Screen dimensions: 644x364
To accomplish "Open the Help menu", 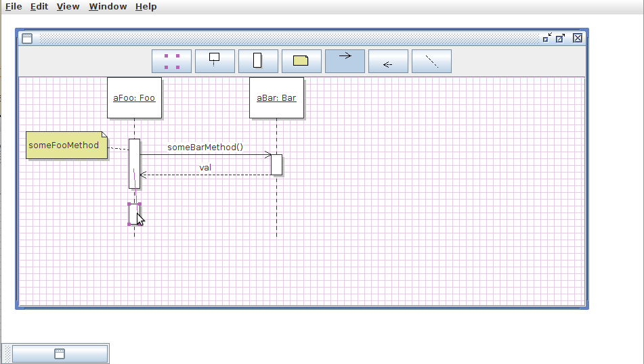I will coord(146,7).
